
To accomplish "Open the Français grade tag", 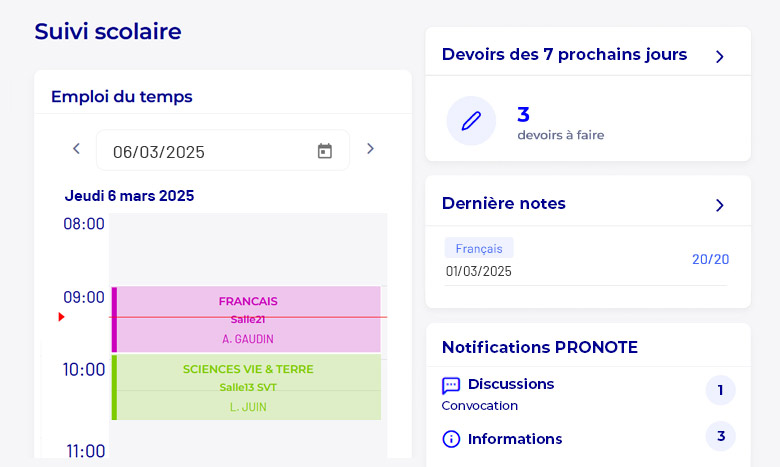I will pyautogui.click(x=479, y=248).
